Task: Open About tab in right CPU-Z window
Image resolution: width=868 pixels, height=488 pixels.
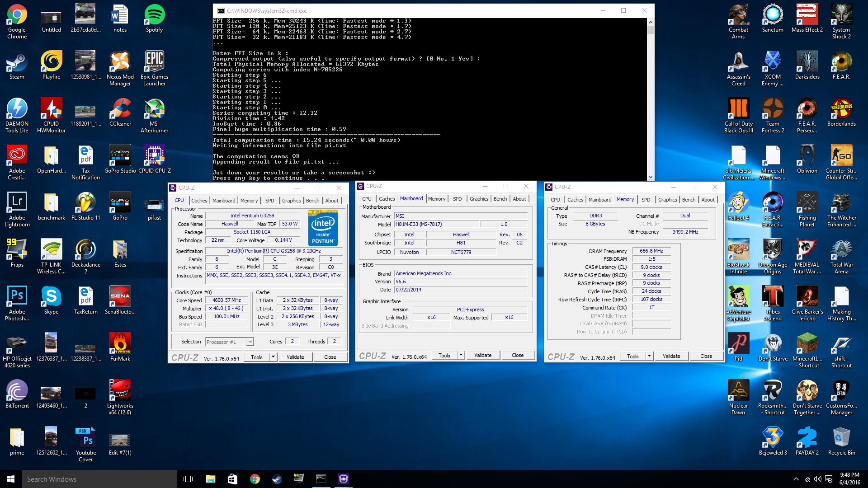Action: point(708,200)
